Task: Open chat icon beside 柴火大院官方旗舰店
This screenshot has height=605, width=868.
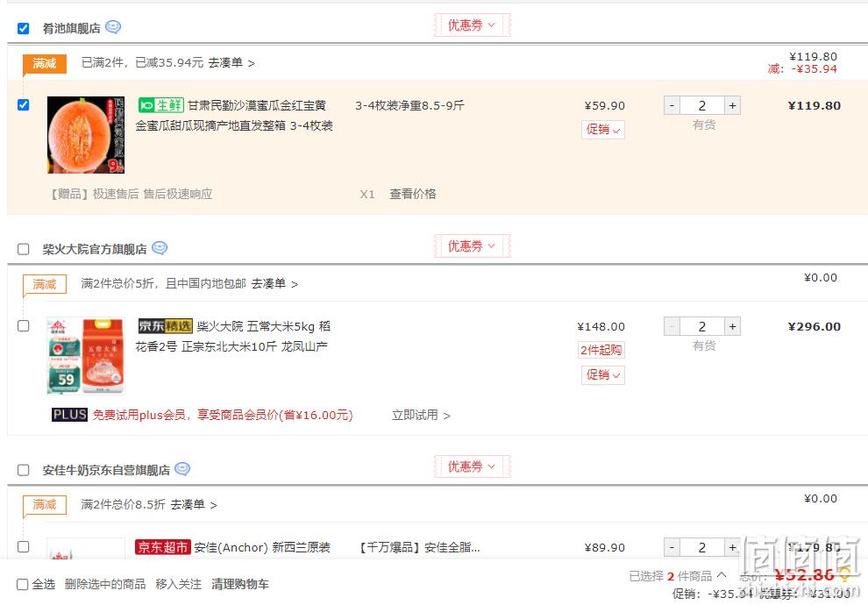Action: (x=160, y=247)
